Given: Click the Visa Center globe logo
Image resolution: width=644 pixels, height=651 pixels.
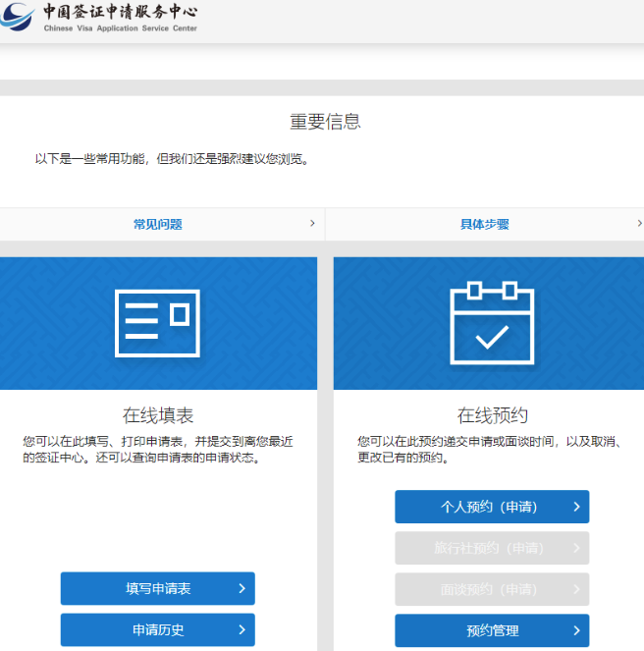Looking at the screenshot, I should pos(18,17).
